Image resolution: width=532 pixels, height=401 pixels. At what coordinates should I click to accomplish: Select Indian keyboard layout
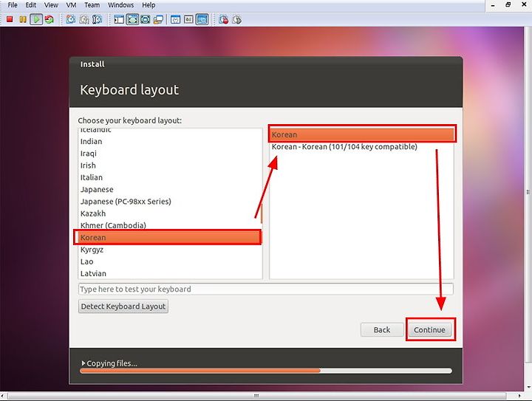click(170, 141)
